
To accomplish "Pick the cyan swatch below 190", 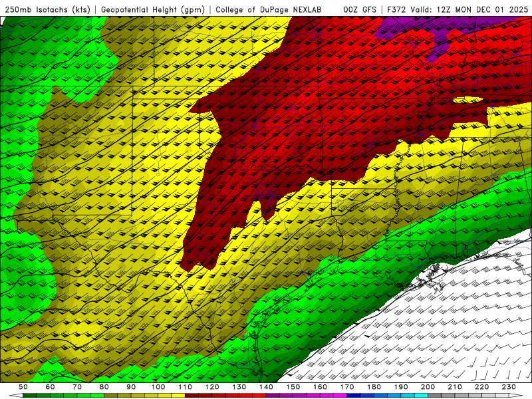I will point(408,396).
